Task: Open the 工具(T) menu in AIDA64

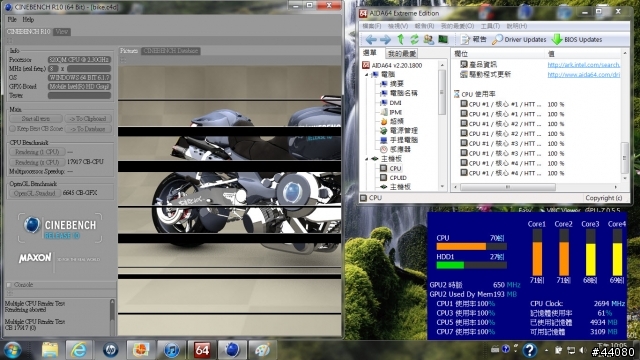Action: (x=490, y=26)
